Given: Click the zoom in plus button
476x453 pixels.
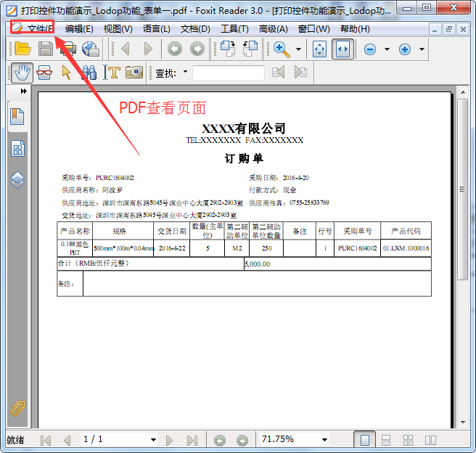Looking at the screenshot, I should point(405,49).
